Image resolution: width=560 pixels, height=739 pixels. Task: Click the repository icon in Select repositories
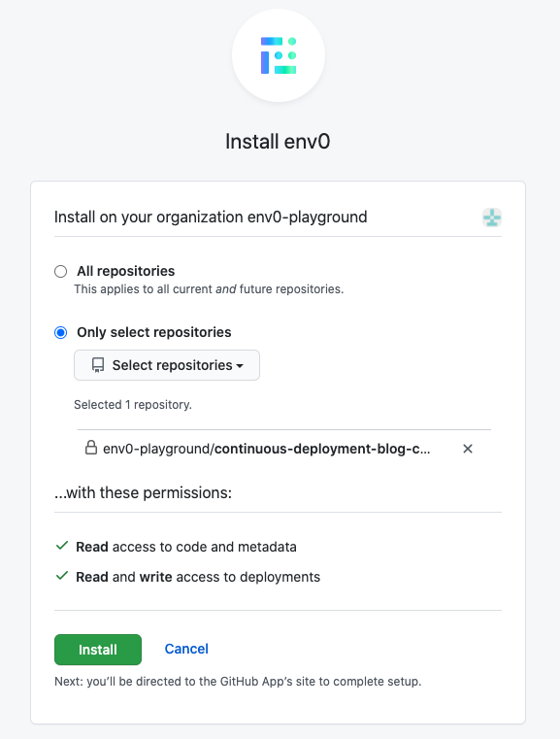tap(98, 365)
